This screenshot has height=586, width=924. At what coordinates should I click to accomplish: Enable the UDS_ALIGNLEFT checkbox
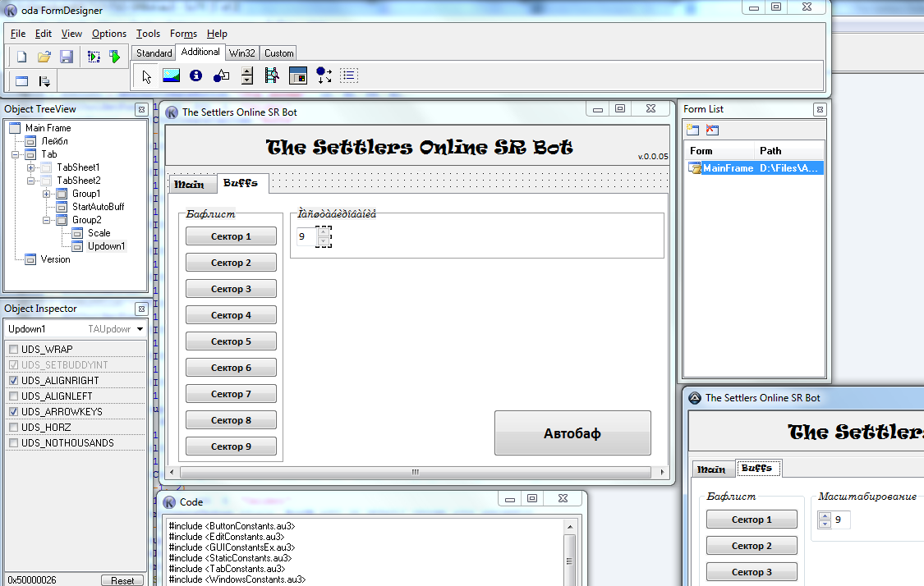[x=14, y=396]
